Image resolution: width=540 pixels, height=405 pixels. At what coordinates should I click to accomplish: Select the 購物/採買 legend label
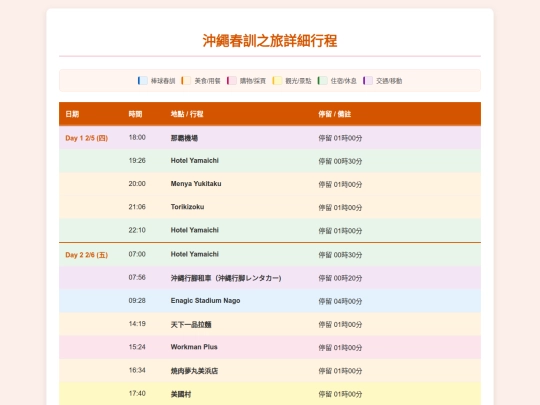click(253, 81)
